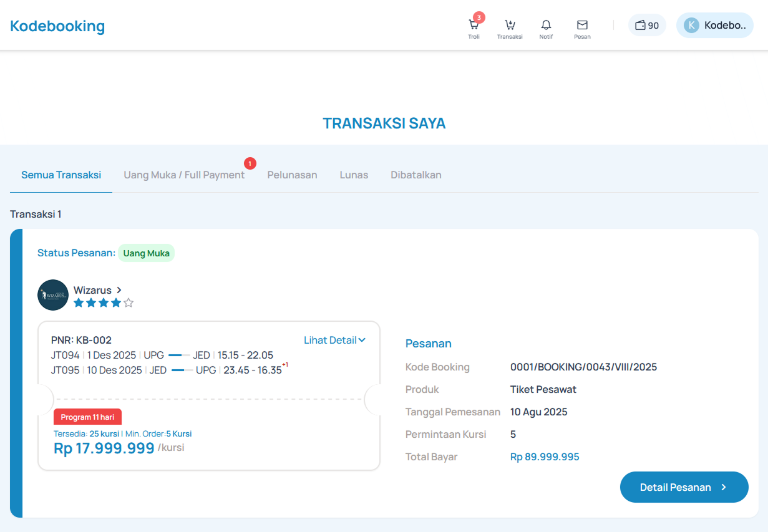
Task: Switch to Uang Muka / Full Payment tab
Action: point(184,175)
